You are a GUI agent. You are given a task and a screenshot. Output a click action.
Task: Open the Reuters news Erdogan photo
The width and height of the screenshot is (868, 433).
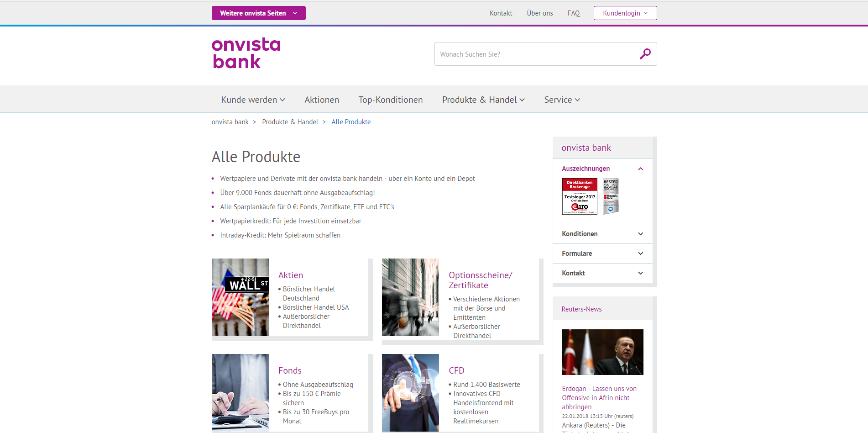pos(602,352)
